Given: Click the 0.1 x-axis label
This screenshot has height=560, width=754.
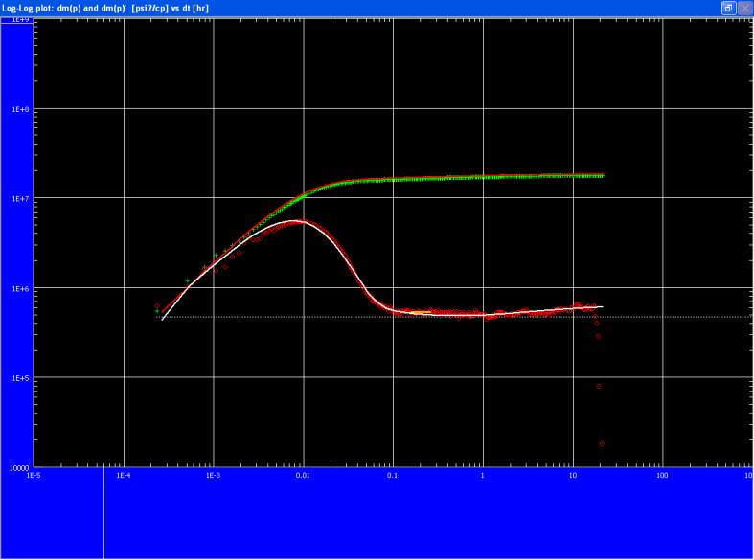Looking at the screenshot, I should tap(393, 475).
